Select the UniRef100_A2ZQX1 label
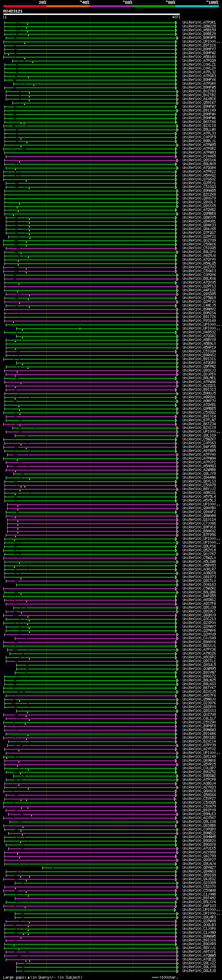222x980 pixels. tap(199, 386)
